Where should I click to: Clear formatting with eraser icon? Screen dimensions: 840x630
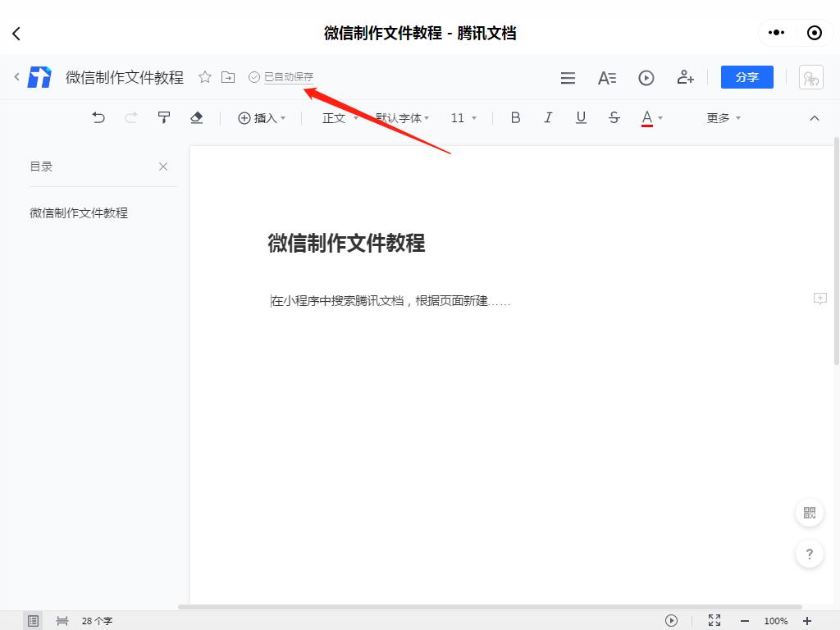click(197, 117)
